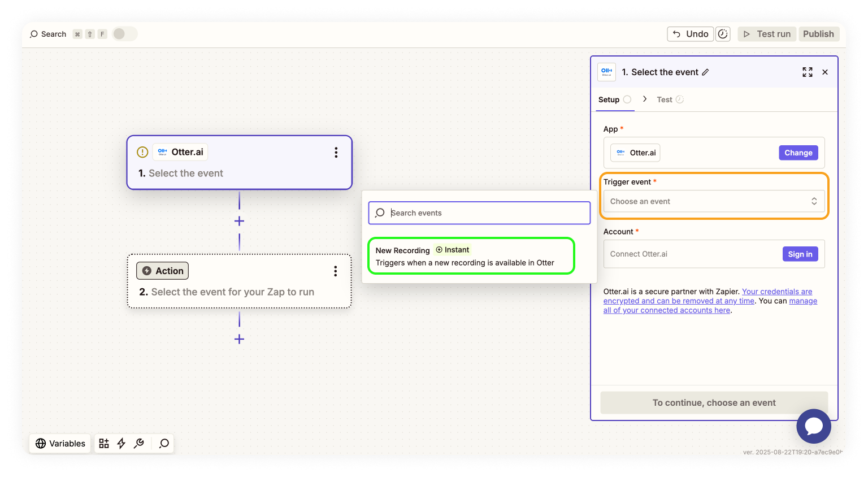
Task: Open the Otter.ai step three-dot menu
Action: 336,153
